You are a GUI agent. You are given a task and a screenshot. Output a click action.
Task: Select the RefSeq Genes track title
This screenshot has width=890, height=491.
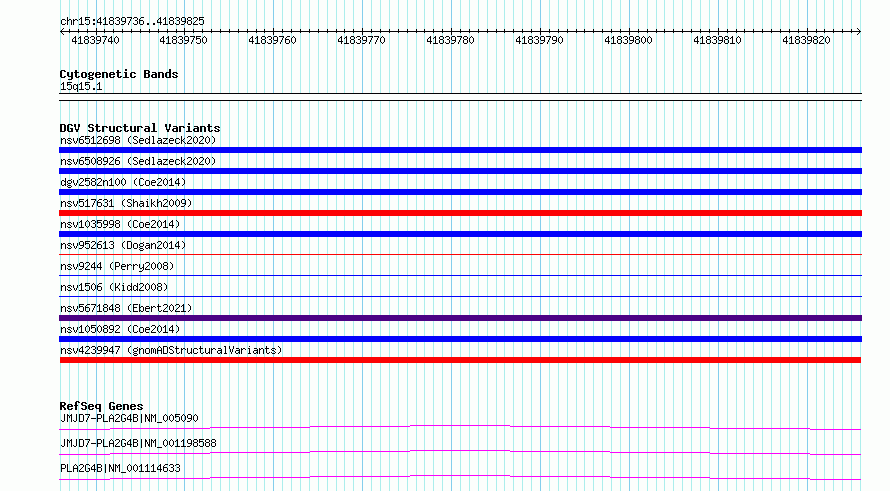tap(102, 406)
